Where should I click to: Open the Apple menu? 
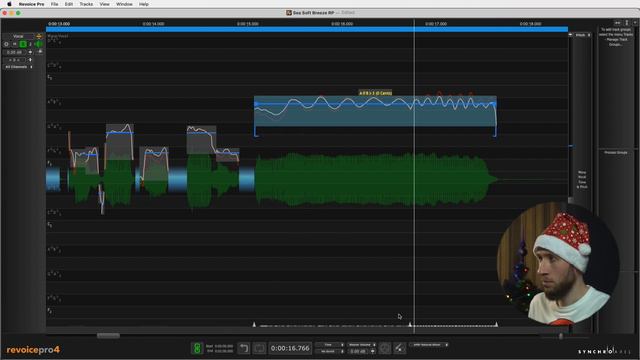click(9, 4)
